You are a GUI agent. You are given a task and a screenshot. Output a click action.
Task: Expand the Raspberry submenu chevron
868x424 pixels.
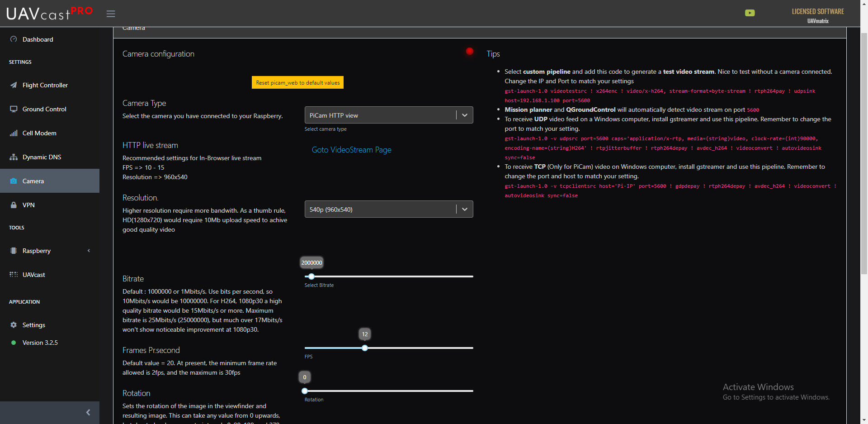(89, 251)
